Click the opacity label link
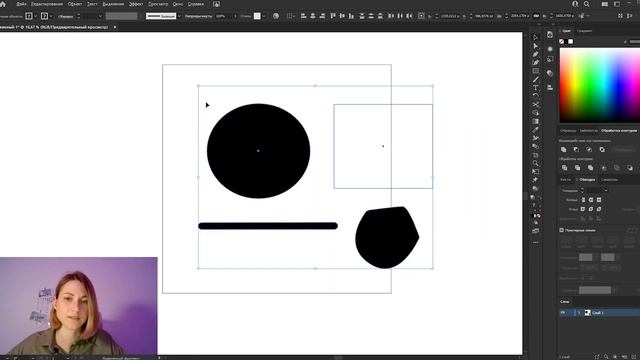Viewport: 640px width, 360px height. click(198, 16)
